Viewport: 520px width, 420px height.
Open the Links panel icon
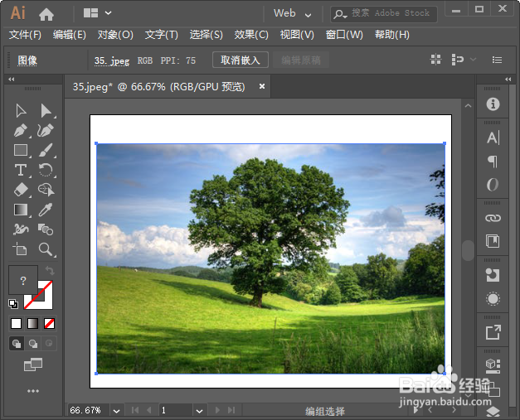point(493,218)
